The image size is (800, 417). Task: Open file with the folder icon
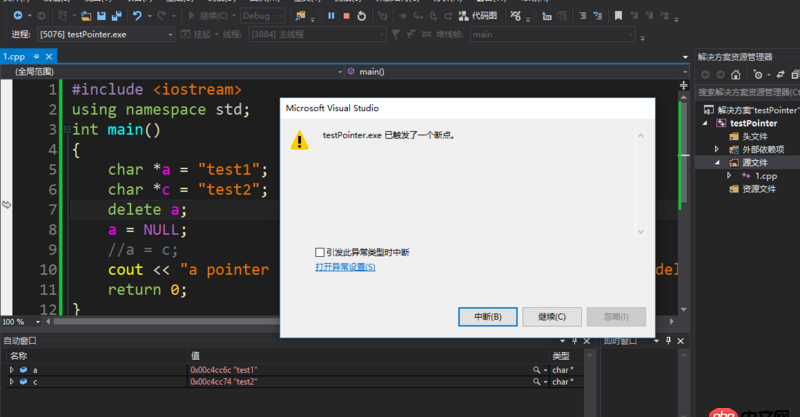pyautogui.click(x=86, y=16)
